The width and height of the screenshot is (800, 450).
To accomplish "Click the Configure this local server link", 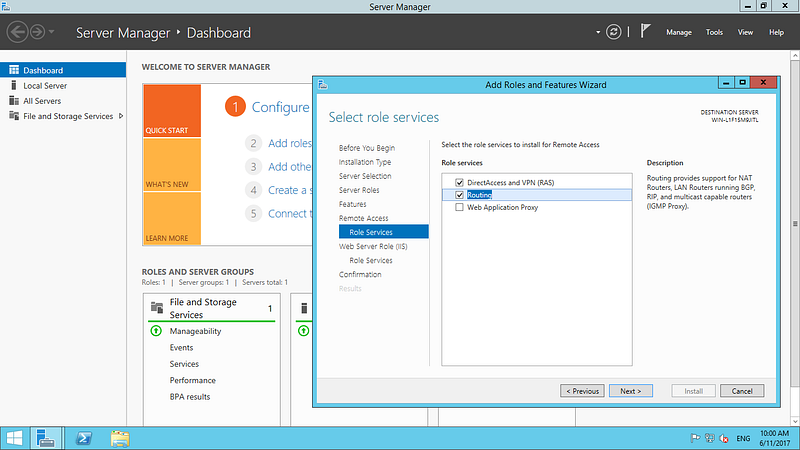I will (x=281, y=107).
